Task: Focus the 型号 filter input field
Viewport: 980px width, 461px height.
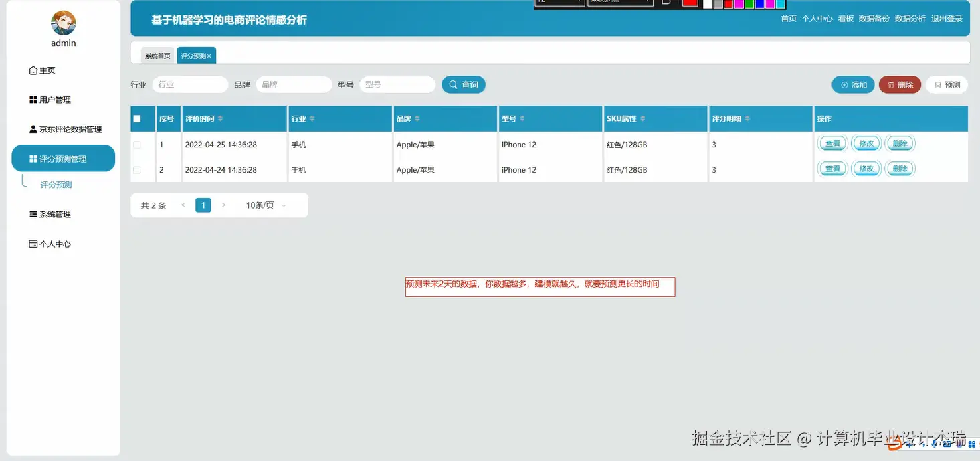Action: [x=397, y=84]
